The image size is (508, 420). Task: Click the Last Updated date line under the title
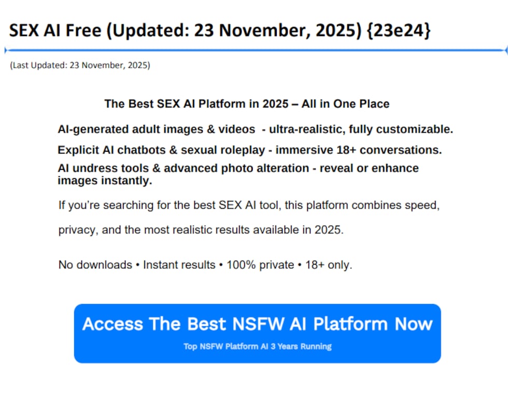(x=80, y=65)
